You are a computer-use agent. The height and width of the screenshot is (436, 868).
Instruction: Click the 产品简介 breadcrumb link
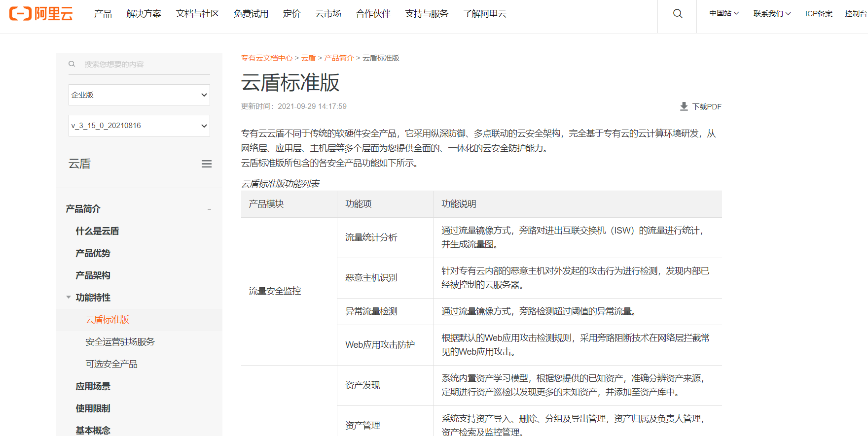[x=339, y=58]
